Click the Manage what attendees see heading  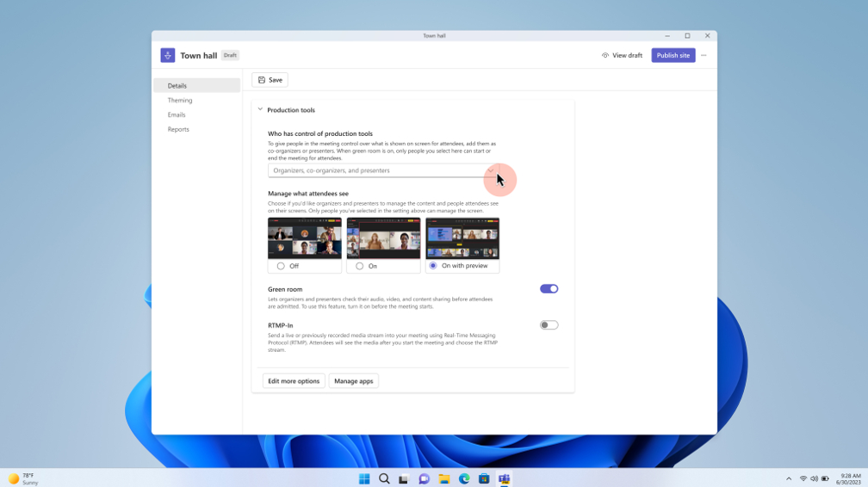point(308,194)
